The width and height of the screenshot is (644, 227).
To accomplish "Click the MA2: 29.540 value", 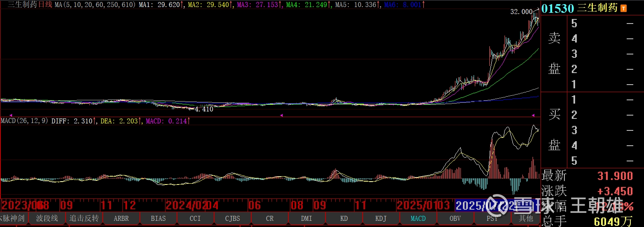I will pos(210,5).
